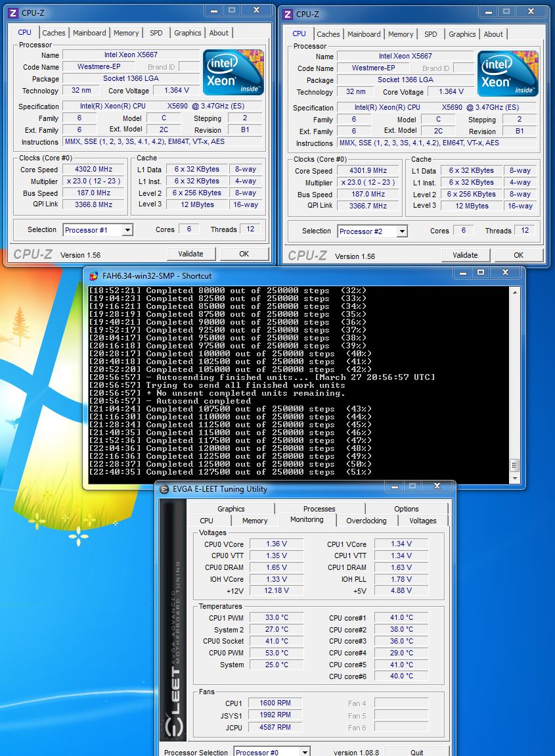This screenshot has width=555, height=756.
Task: Click the CPU core#1 temperature value
Action: pyautogui.click(x=401, y=618)
